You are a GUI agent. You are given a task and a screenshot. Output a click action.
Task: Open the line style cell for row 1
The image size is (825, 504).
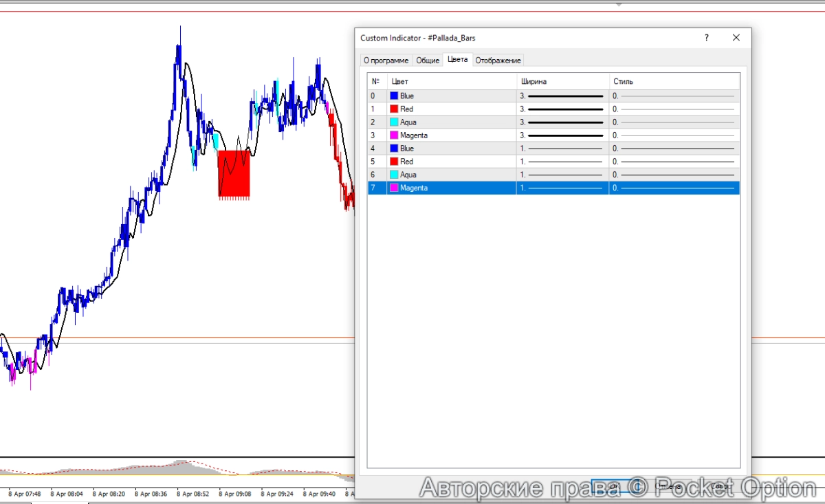(x=674, y=109)
